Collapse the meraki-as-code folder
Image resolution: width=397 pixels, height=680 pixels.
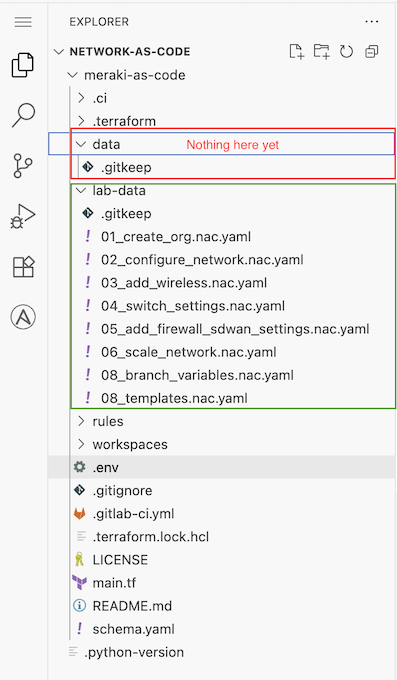pos(72,75)
